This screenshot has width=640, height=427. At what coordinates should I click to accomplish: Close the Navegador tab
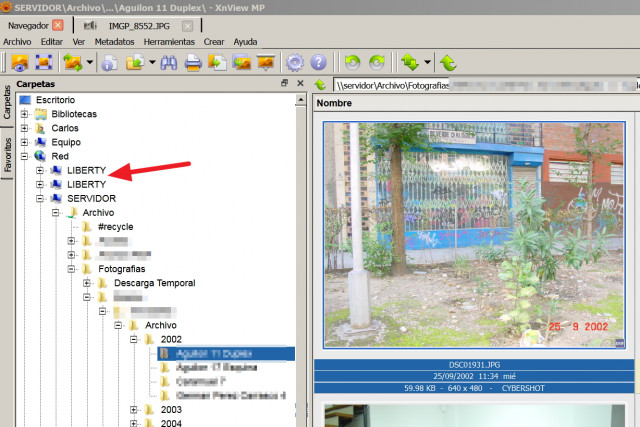pos(58,25)
